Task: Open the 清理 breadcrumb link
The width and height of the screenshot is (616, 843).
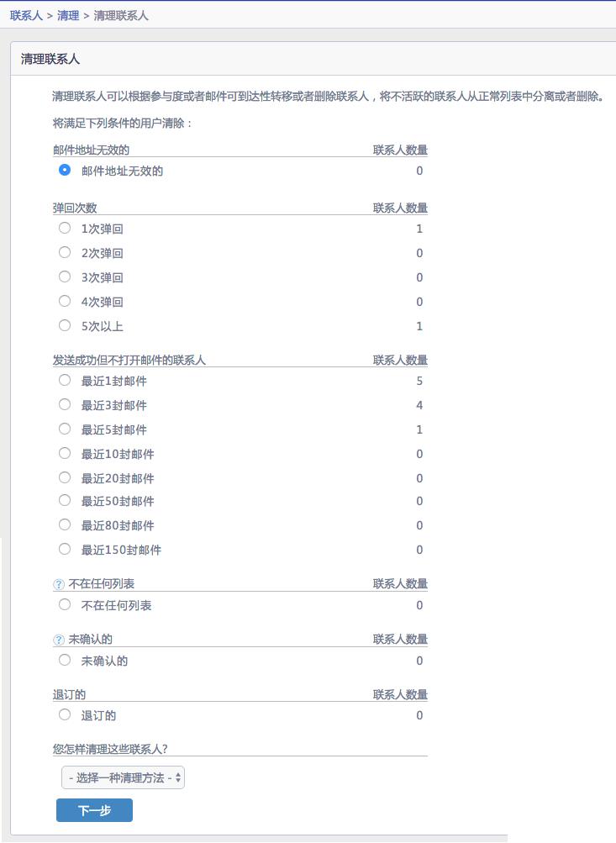Action: pyautogui.click(x=68, y=16)
